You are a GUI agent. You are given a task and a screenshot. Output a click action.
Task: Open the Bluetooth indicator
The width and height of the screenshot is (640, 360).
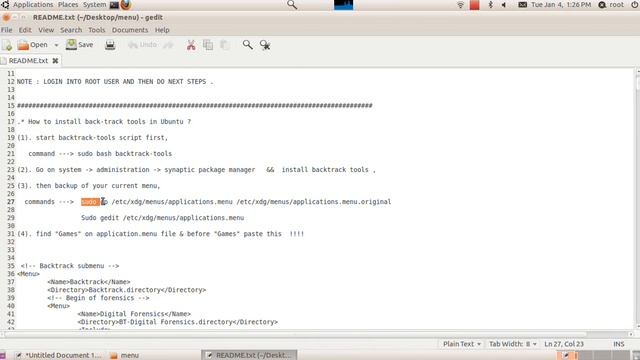click(491, 5)
